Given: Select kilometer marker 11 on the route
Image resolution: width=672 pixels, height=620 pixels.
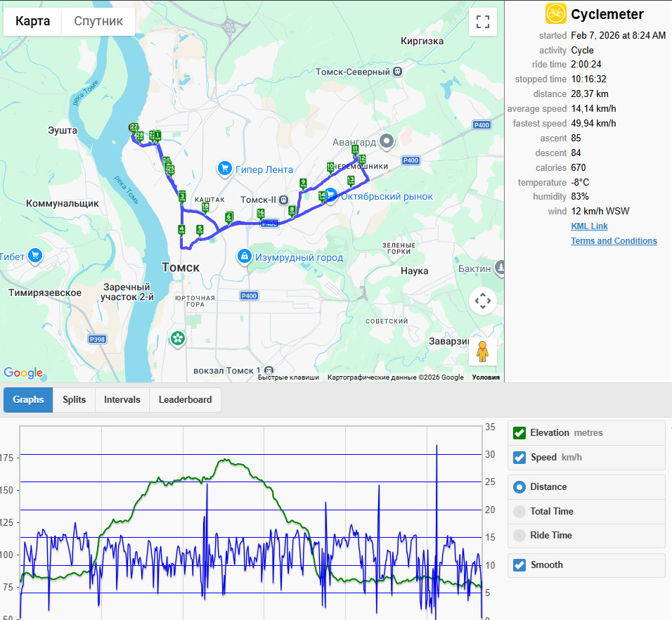Looking at the screenshot, I should 355,150.
